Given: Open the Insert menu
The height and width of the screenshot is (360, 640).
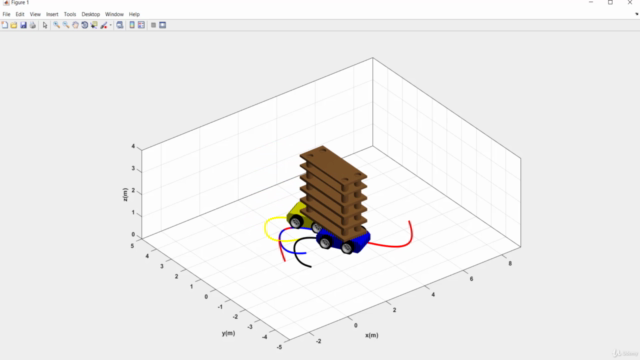Looking at the screenshot, I should click(x=52, y=14).
